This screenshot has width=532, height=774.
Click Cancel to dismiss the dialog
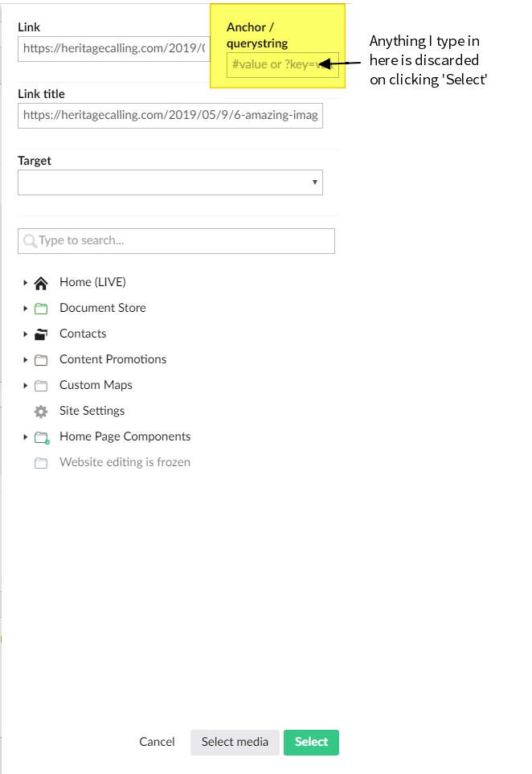[x=157, y=742]
